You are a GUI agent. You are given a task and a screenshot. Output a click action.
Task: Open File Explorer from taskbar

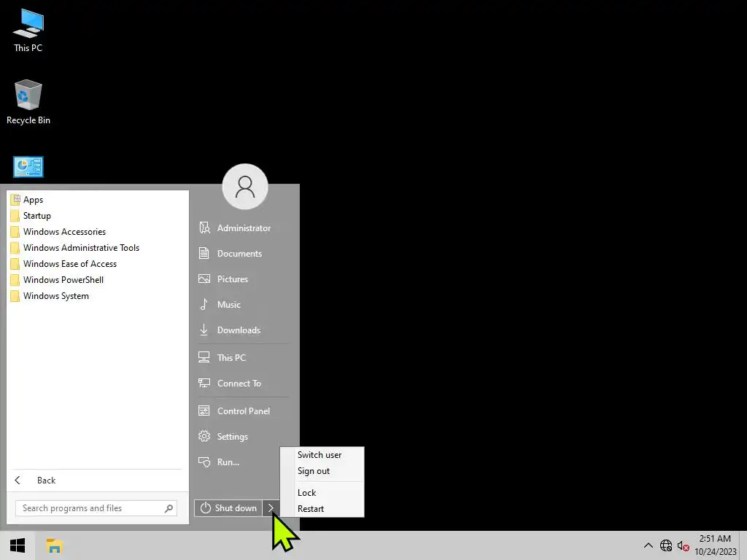(55, 545)
